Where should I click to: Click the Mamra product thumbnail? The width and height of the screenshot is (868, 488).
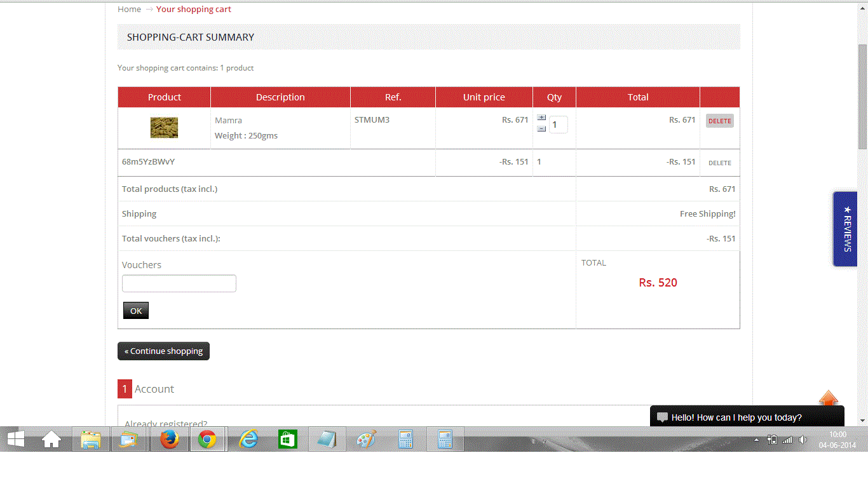[164, 128]
